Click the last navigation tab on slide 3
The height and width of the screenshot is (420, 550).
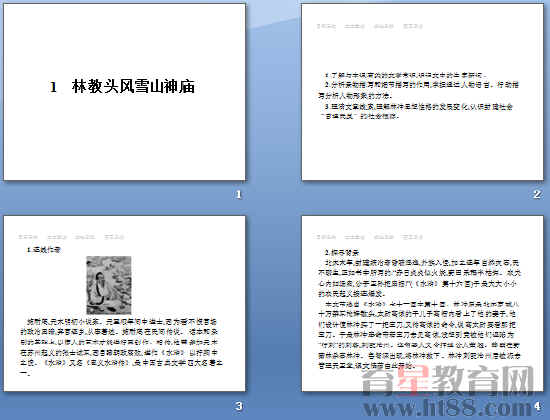click(x=114, y=237)
